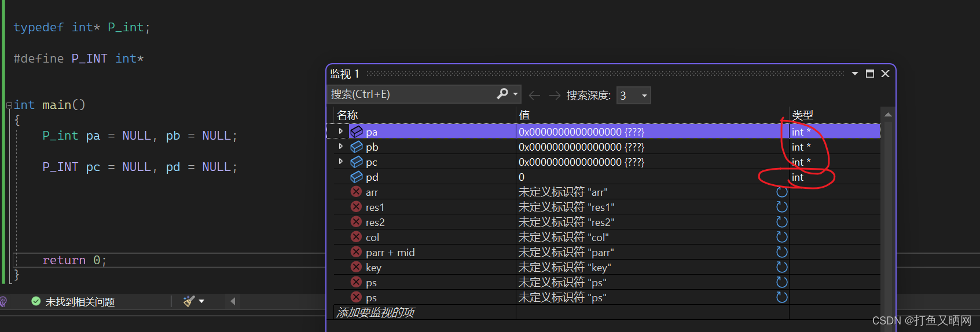Select the 未定义标识符 "col" value cell
The width and height of the screenshot is (980, 332).
tap(564, 238)
